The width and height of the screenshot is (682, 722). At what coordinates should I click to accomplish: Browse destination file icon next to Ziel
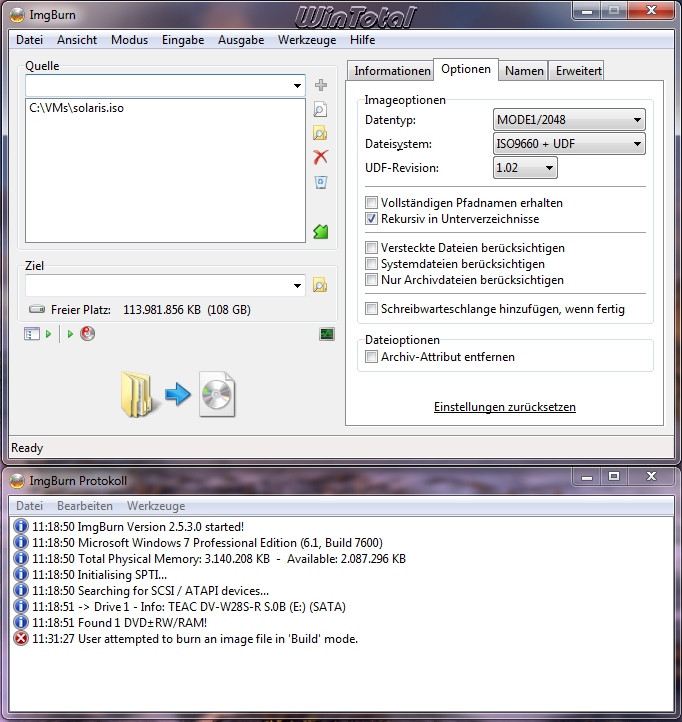(x=320, y=285)
